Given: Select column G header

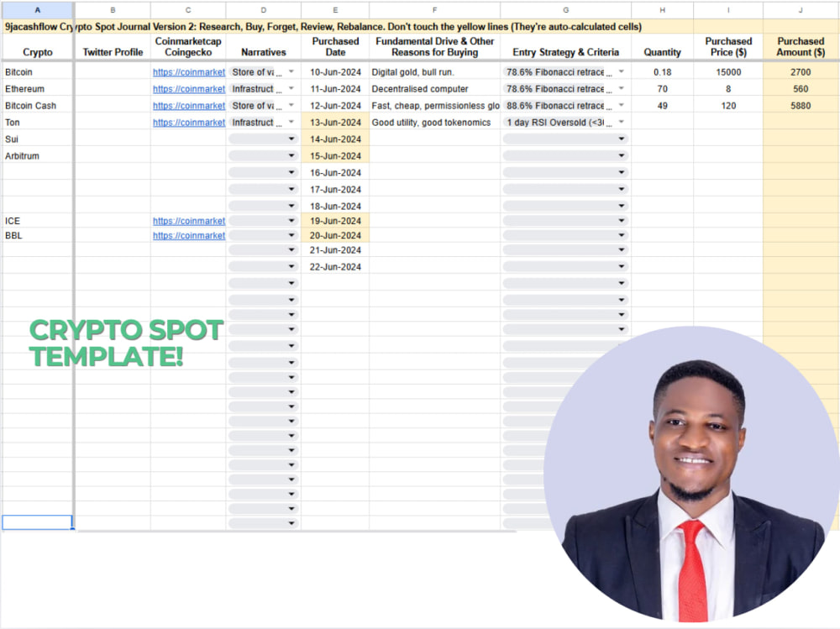Looking at the screenshot, I should [565, 9].
